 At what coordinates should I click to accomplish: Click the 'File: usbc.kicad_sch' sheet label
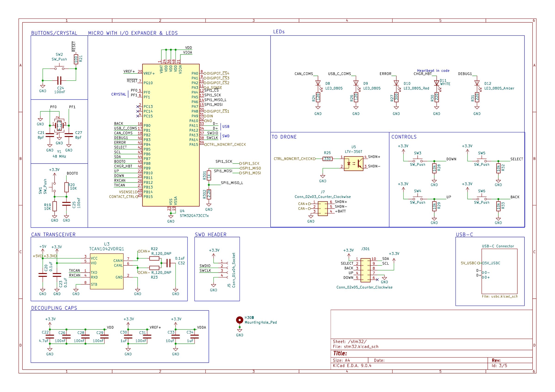coord(500,296)
